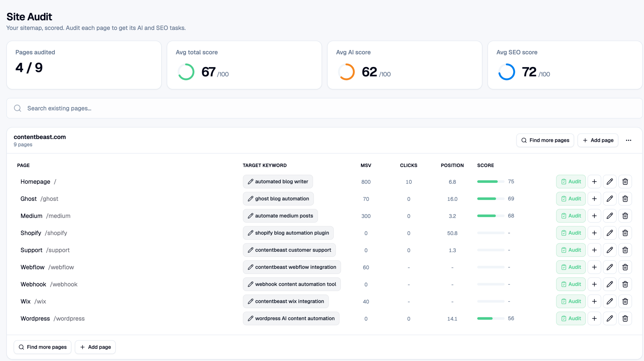Viewport: 644px width, 361px height.
Task: Click the POSITION column header
Action: 452,166
